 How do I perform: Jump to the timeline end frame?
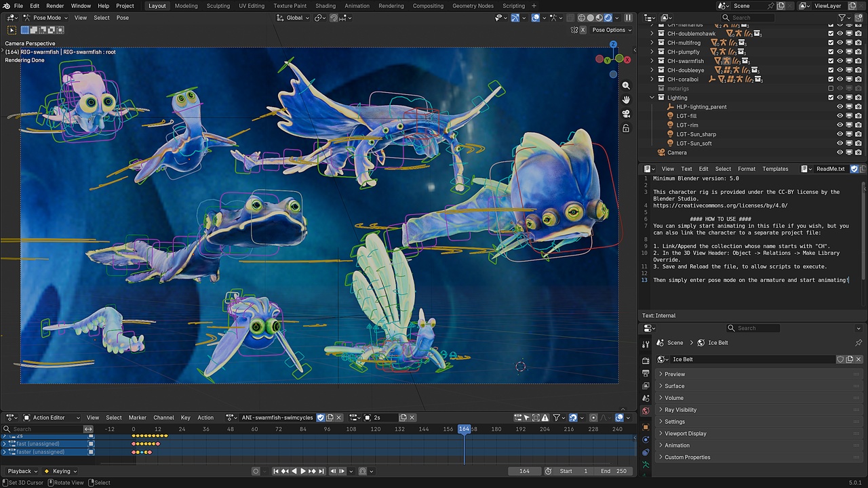point(321,471)
